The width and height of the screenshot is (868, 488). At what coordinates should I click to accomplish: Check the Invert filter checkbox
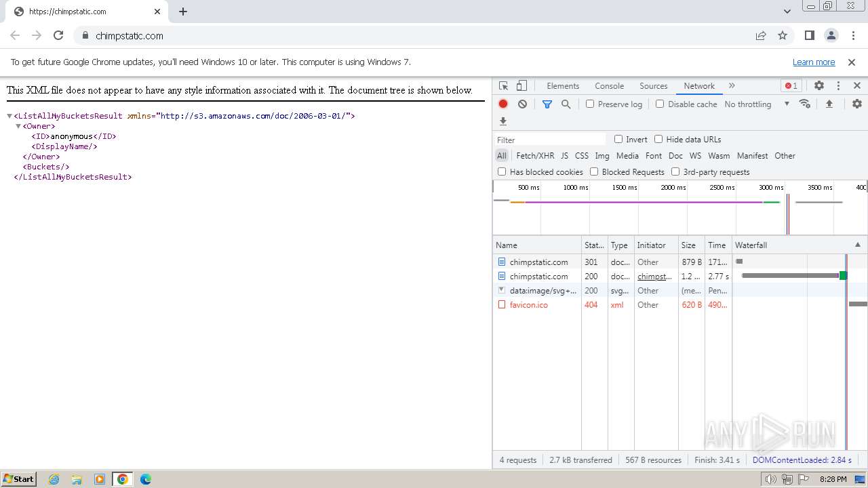point(618,139)
